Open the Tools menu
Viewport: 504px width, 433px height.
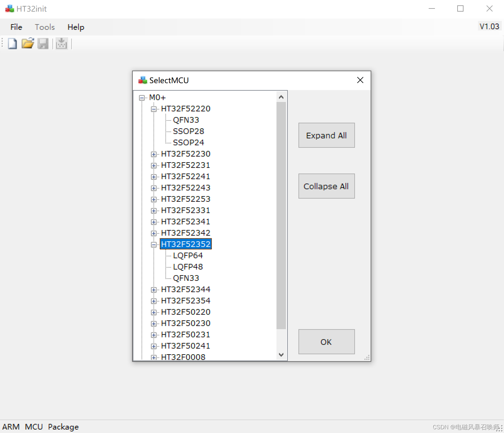coord(45,27)
